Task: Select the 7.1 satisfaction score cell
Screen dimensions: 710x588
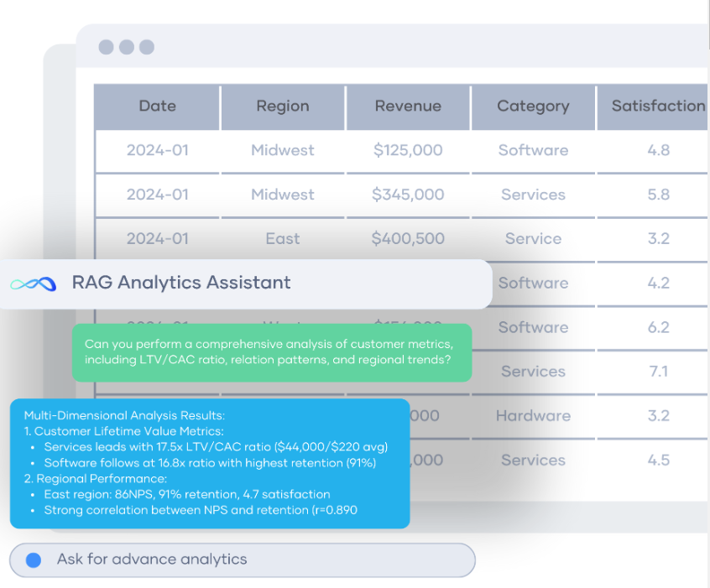Action: (658, 372)
